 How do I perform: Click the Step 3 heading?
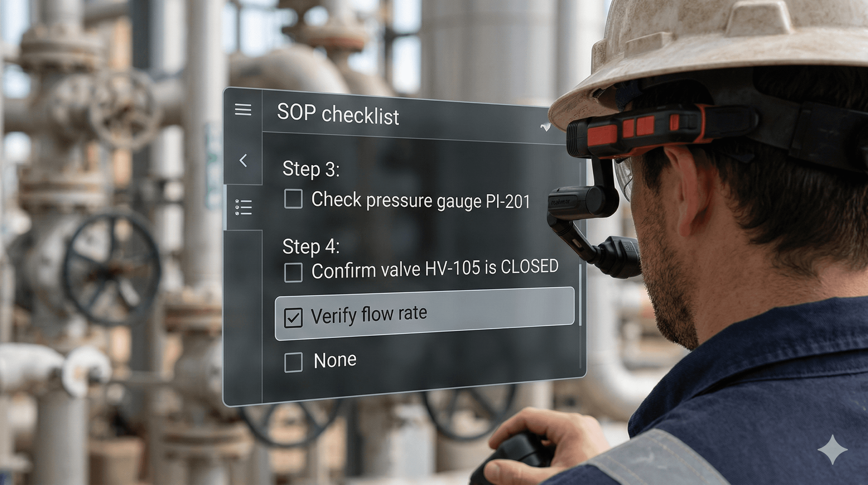pos(311,169)
